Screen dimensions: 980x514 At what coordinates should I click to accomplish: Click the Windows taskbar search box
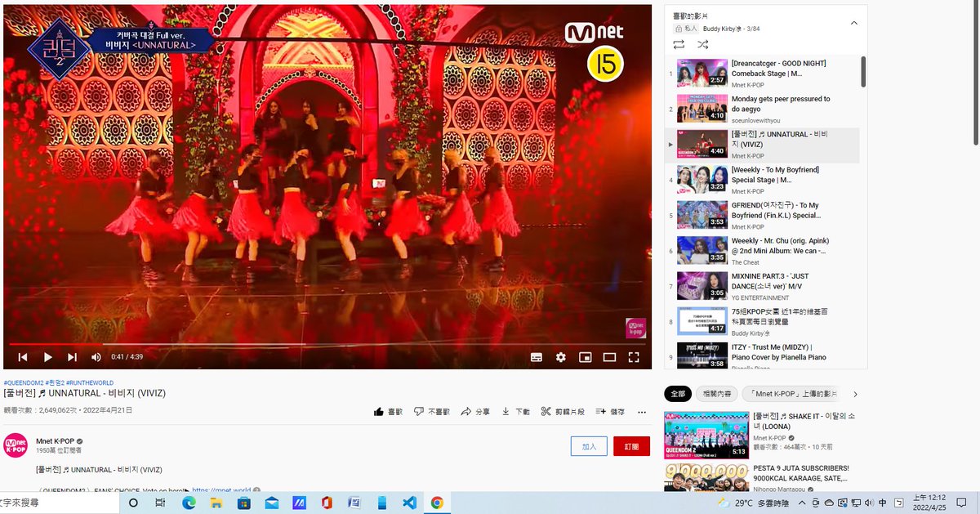click(x=58, y=503)
